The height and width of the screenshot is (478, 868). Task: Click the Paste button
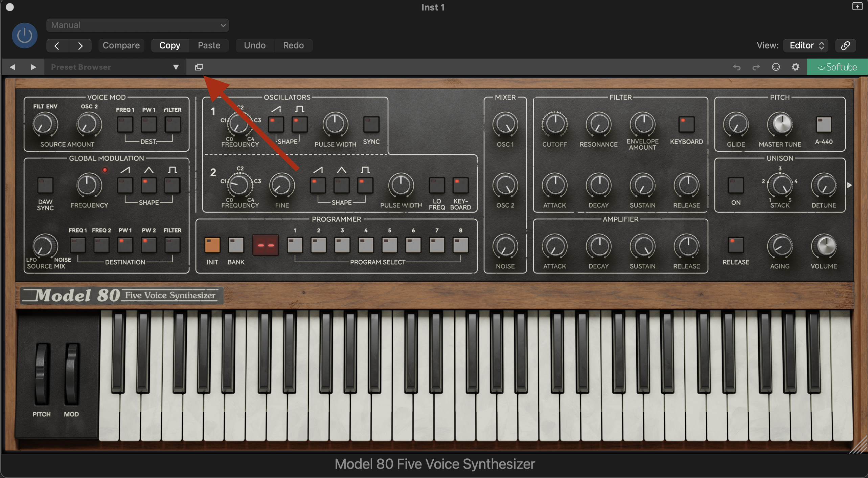click(x=209, y=45)
